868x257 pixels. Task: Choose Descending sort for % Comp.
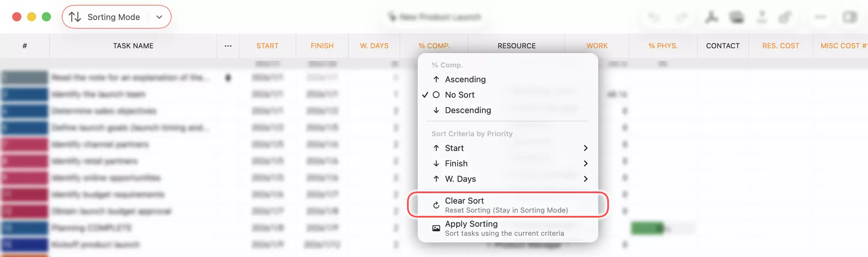[x=467, y=110]
